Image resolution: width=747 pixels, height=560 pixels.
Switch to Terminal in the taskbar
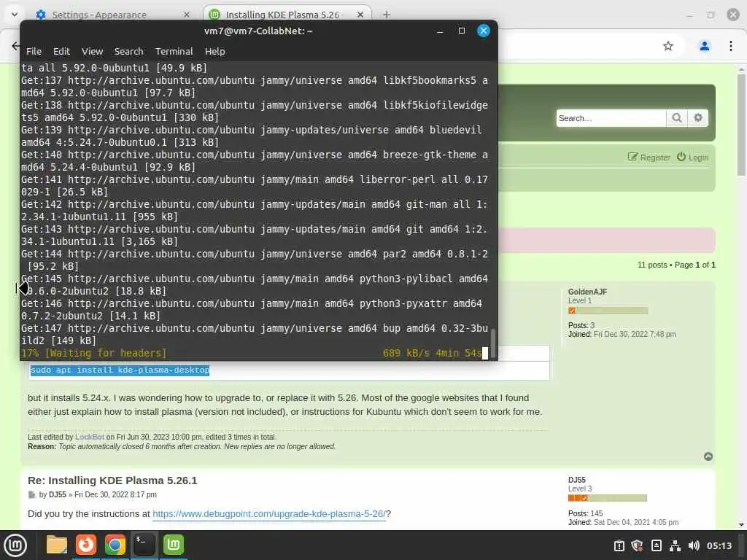click(144, 545)
